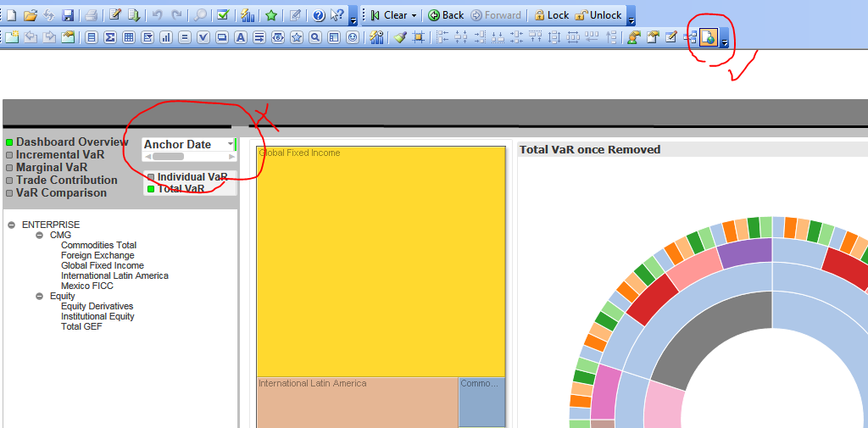Toggle the Design Grid

[419, 37]
